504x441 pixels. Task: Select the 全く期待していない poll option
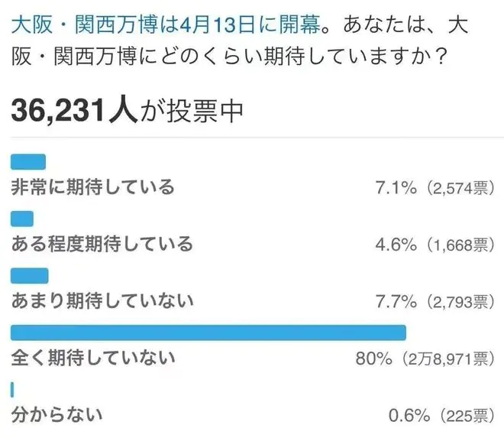click(x=92, y=357)
